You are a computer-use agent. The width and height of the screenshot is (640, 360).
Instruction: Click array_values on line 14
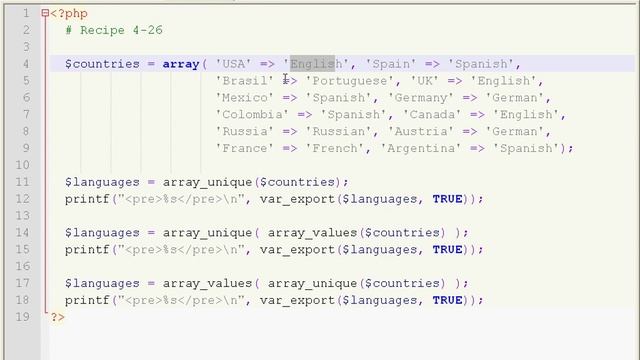(x=312, y=233)
